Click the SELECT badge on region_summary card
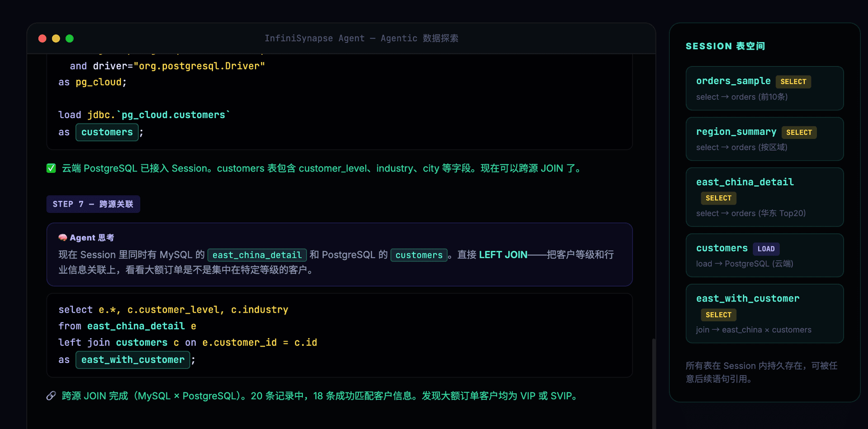 click(x=799, y=132)
